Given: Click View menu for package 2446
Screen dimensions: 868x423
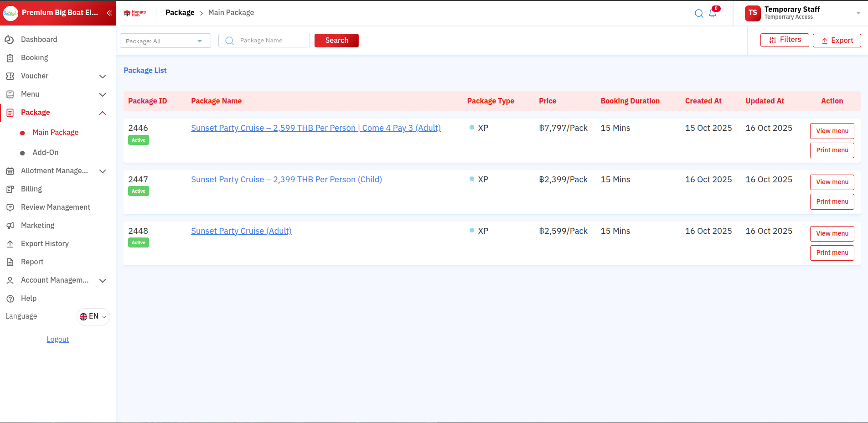Looking at the screenshot, I should 832,131.
